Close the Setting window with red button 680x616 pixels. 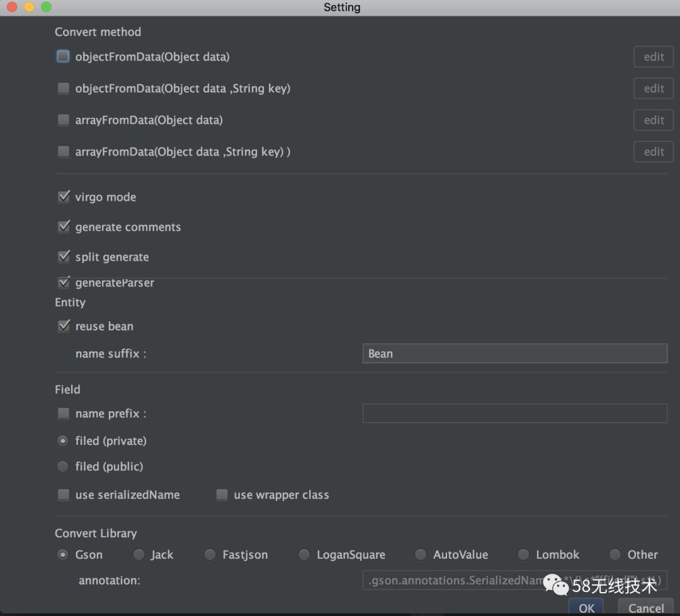tap(12, 7)
